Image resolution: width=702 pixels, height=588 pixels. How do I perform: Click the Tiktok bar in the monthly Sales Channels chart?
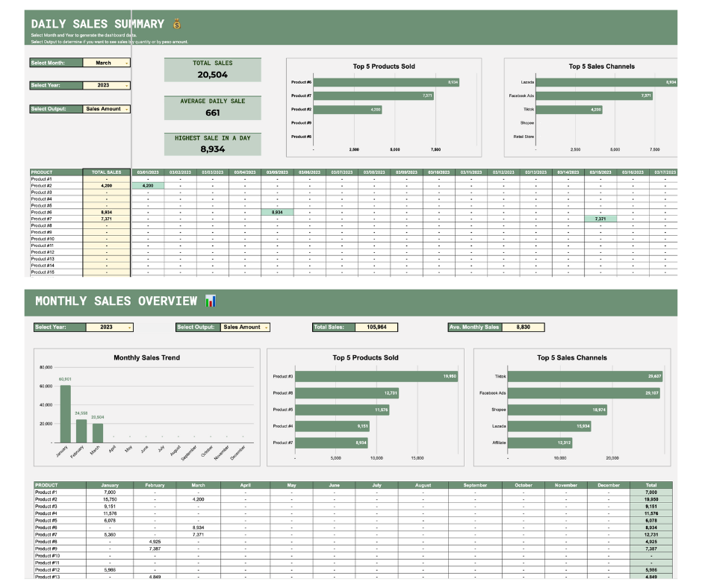point(585,376)
